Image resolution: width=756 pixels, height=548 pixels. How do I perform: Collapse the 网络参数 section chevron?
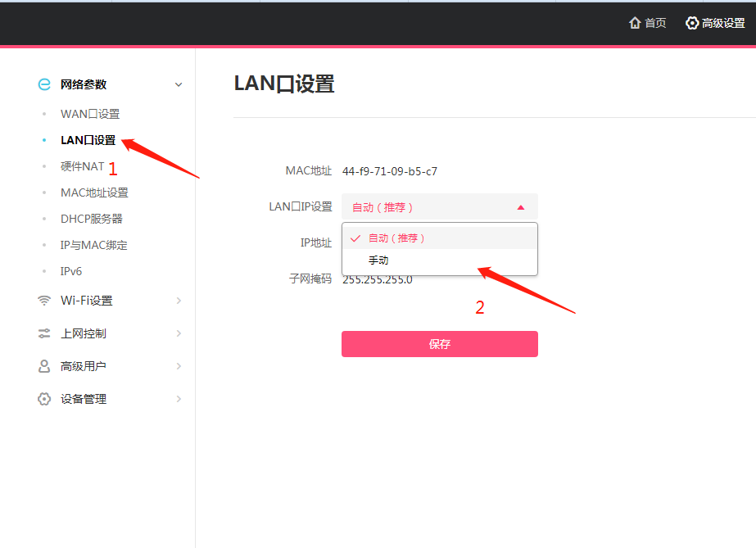(179, 85)
